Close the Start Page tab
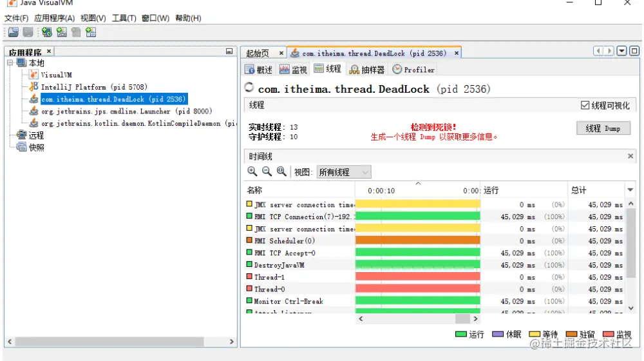Viewport: 644px width, 361px height. coord(281,53)
